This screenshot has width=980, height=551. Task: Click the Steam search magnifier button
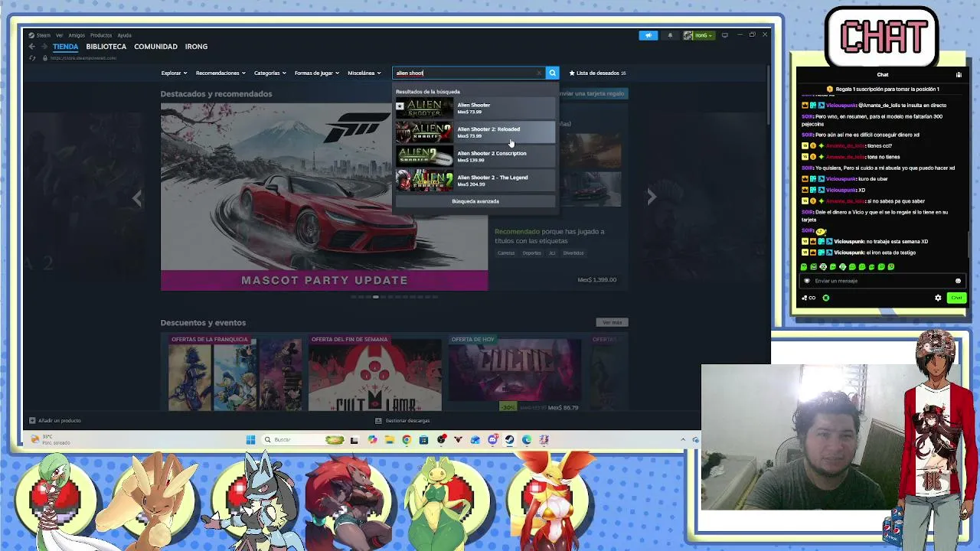pyautogui.click(x=552, y=73)
